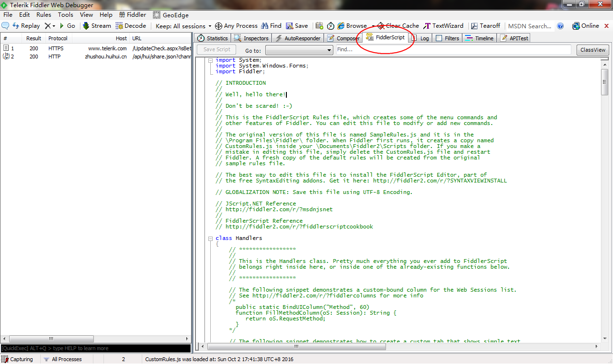This screenshot has height=364, width=613.
Task: Switch to the Inspectors tab
Action: [x=251, y=38]
